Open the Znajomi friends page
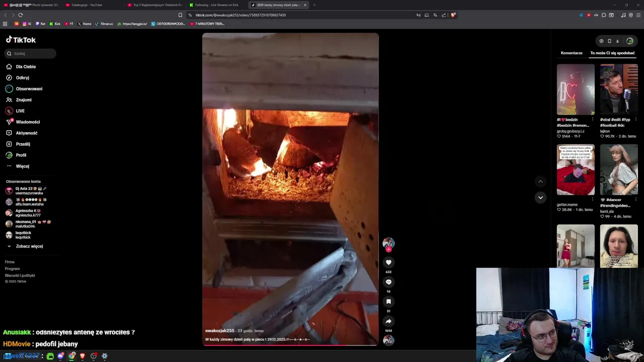Viewport: 644px width, 362px height. (x=19, y=100)
